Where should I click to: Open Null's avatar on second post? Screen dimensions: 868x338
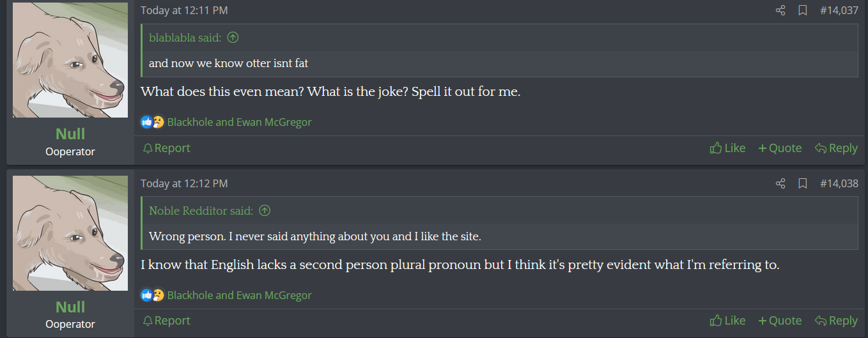[70, 233]
